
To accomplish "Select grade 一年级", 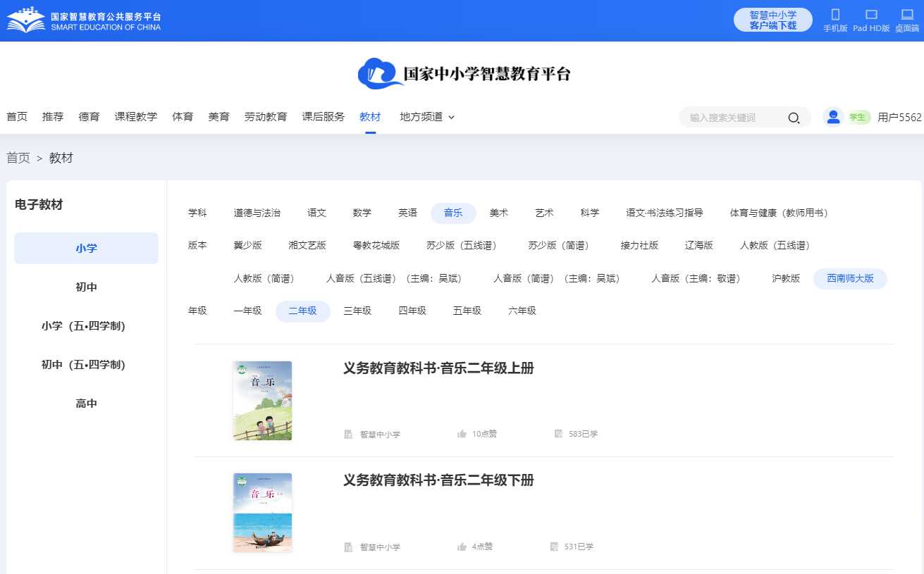I will coord(247,311).
